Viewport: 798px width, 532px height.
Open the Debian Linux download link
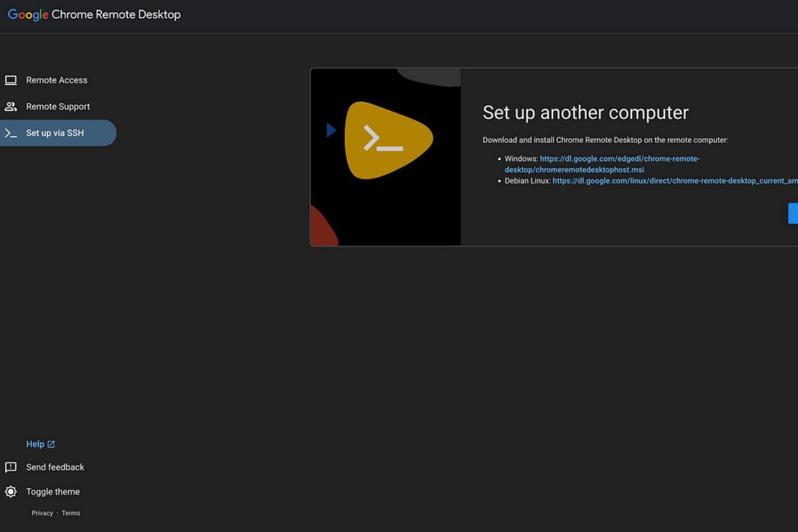[675, 181]
